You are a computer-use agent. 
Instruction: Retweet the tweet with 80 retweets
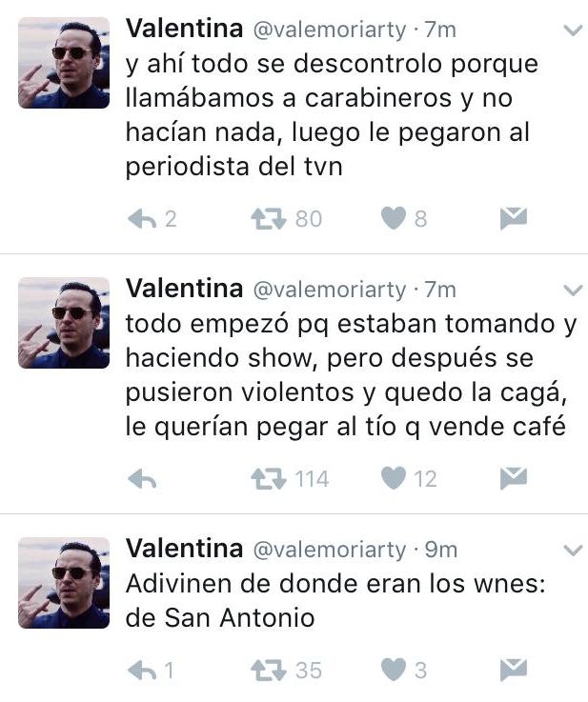tap(268, 219)
